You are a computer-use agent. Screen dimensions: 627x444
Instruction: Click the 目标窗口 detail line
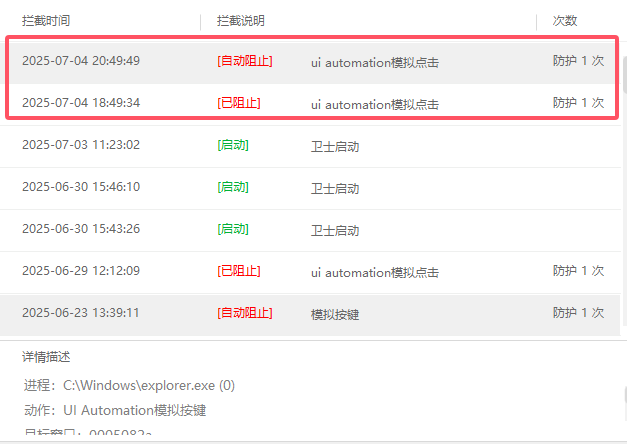pos(88,434)
